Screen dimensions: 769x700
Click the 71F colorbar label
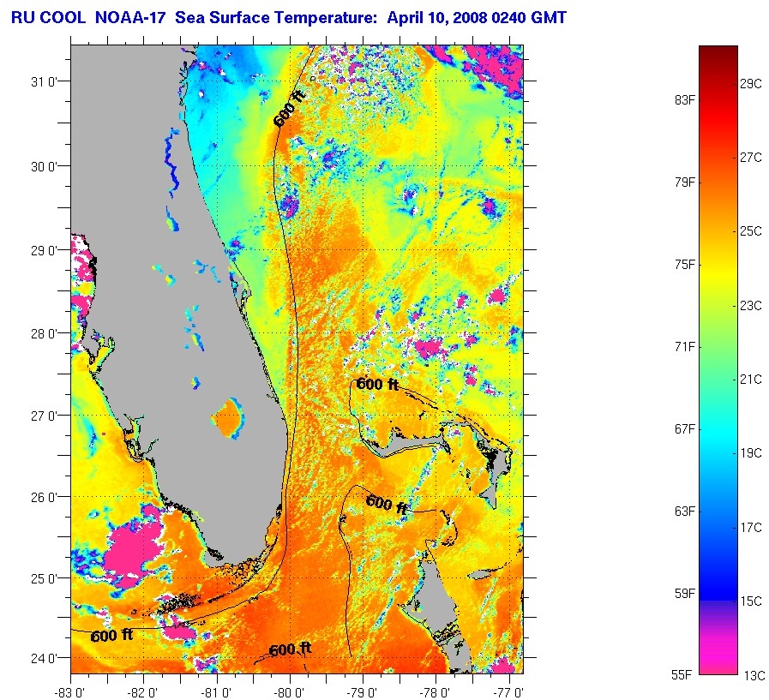pos(685,347)
